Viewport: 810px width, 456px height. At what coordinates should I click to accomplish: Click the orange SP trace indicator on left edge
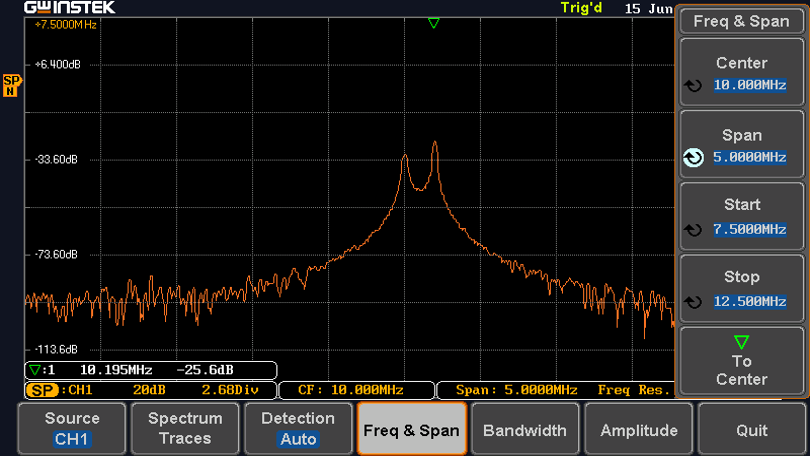pos(11,85)
